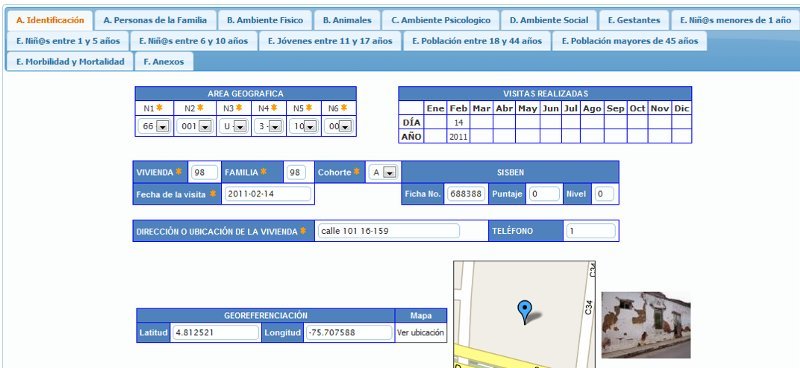
Task: Open E. Niñ@s menores de 1 año tab
Action: pyautogui.click(x=735, y=20)
